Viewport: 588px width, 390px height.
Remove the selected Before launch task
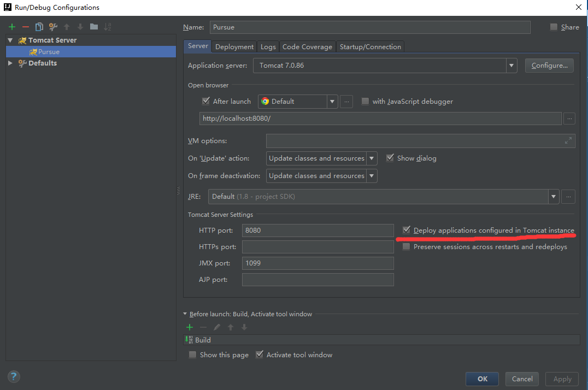tap(203, 327)
